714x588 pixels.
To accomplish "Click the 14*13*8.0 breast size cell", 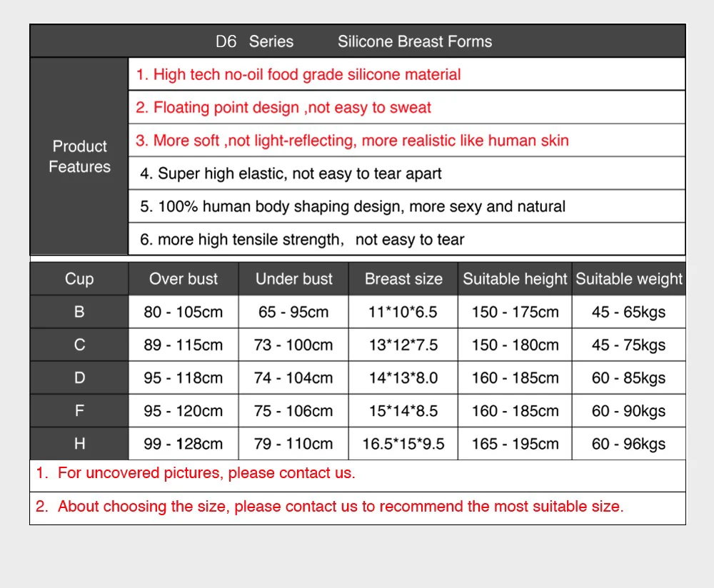I will click(403, 377).
